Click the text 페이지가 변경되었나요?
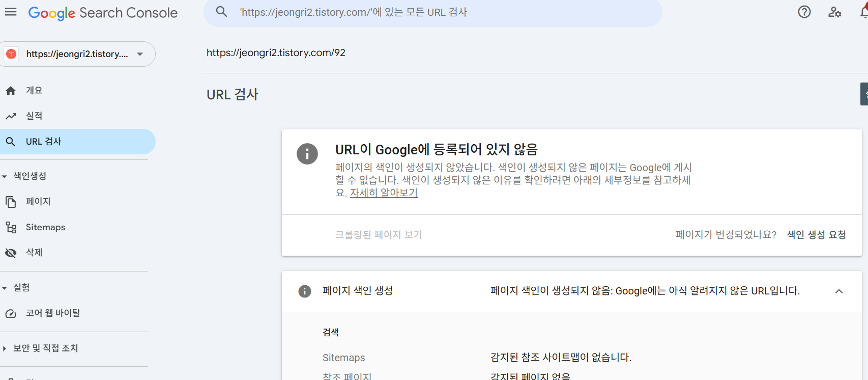The width and height of the screenshot is (868, 380). point(726,235)
